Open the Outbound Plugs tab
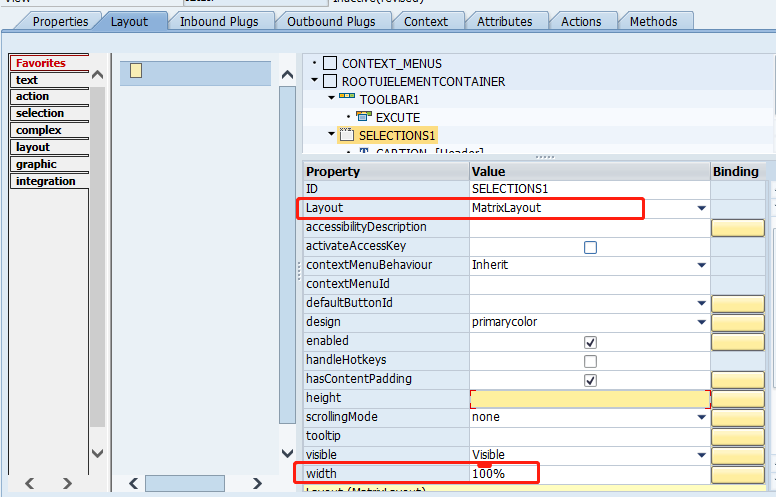Viewport: 776px width, 497px height. [x=331, y=21]
